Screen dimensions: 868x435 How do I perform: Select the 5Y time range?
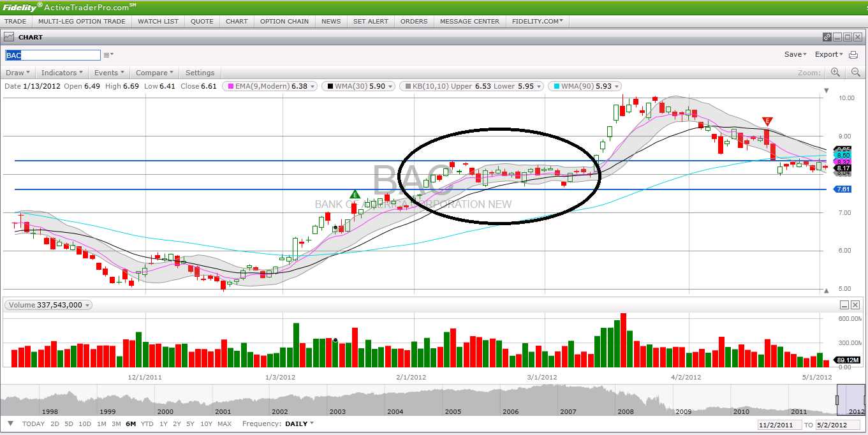pyautogui.click(x=191, y=424)
